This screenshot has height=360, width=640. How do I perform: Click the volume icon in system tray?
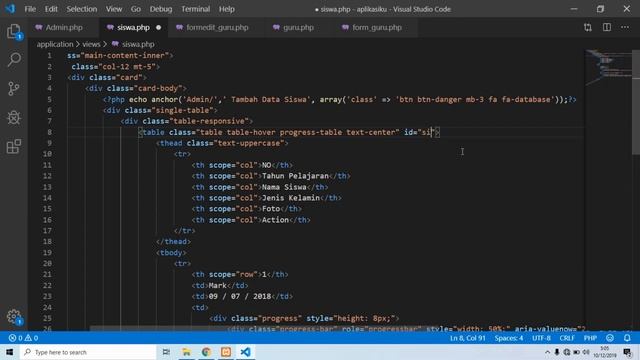[x=586, y=352]
